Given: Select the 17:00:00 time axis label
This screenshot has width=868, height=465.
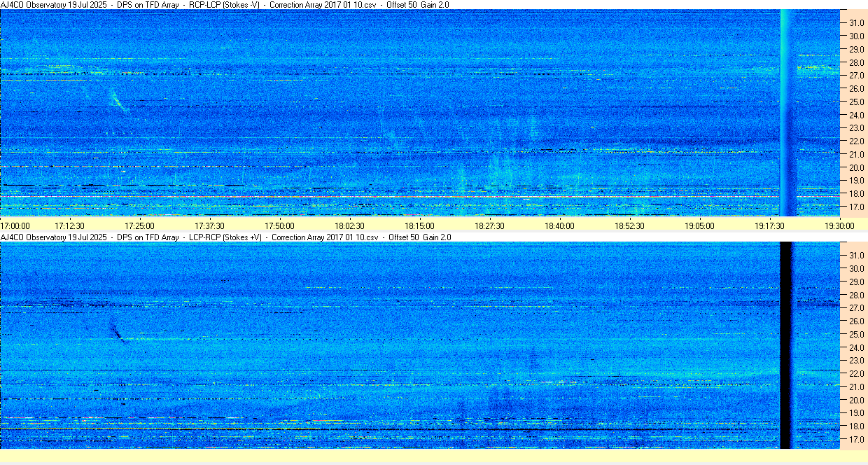Looking at the screenshot, I should click(x=15, y=225).
